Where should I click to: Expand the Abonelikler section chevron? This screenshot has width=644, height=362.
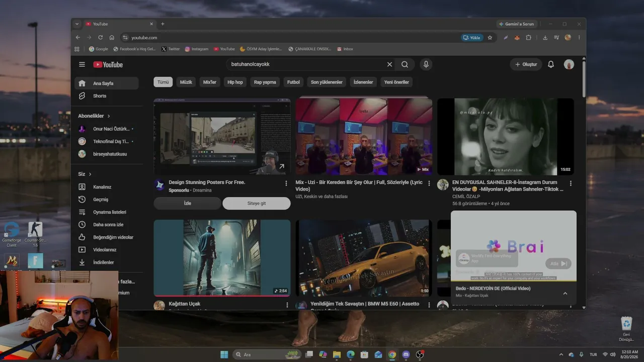tap(109, 116)
